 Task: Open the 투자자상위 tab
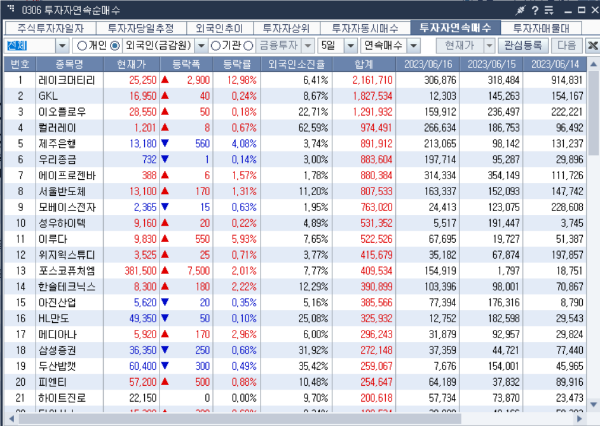[x=286, y=28]
